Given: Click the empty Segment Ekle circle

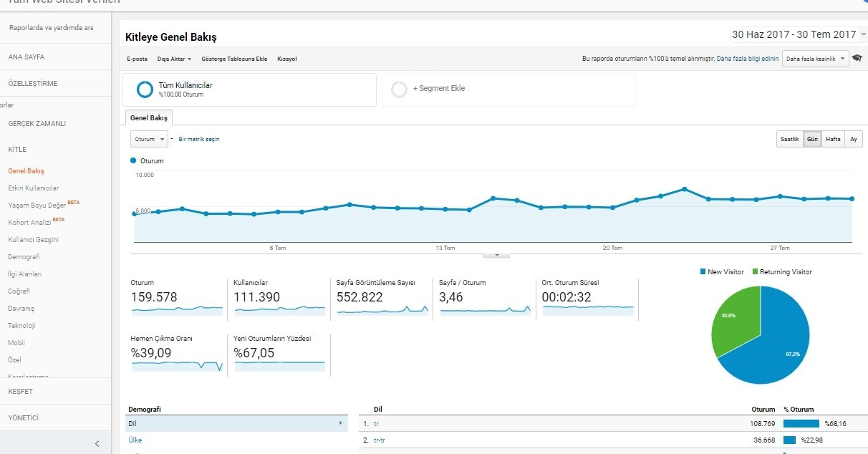Looking at the screenshot, I should (x=400, y=89).
